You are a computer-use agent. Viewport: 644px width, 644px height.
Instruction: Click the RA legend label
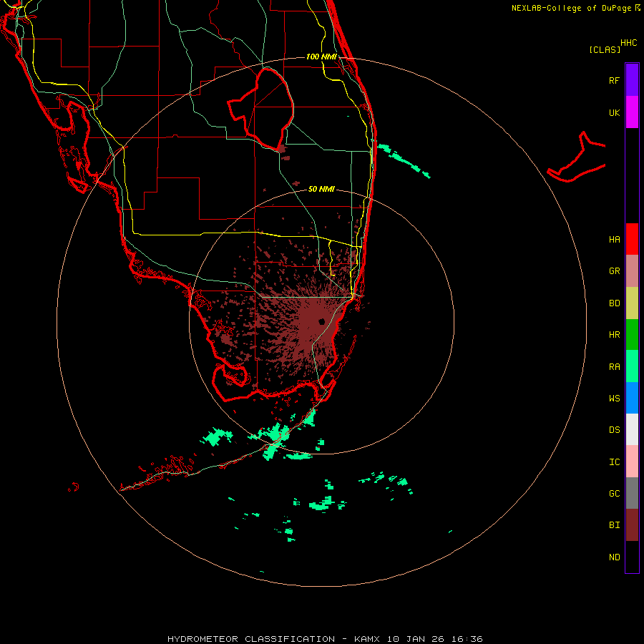click(x=614, y=367)
